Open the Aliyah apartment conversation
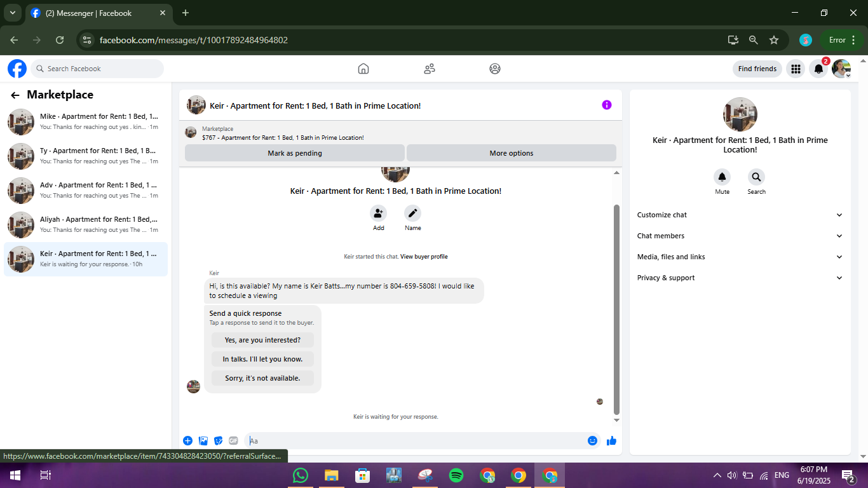 click(86, 225)
